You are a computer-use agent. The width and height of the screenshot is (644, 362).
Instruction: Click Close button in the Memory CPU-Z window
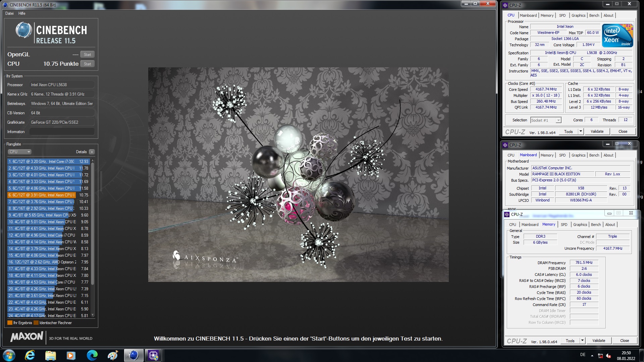pos(624,341)
